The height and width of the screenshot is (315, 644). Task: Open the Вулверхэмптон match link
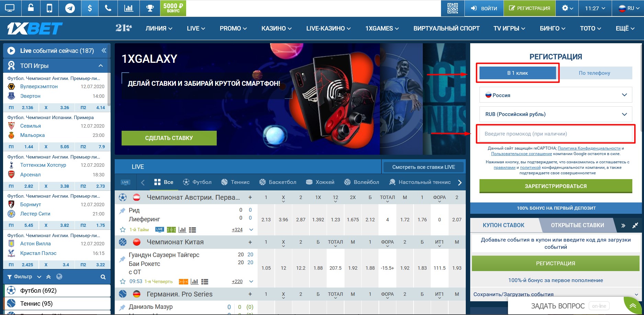coord(39,86)
